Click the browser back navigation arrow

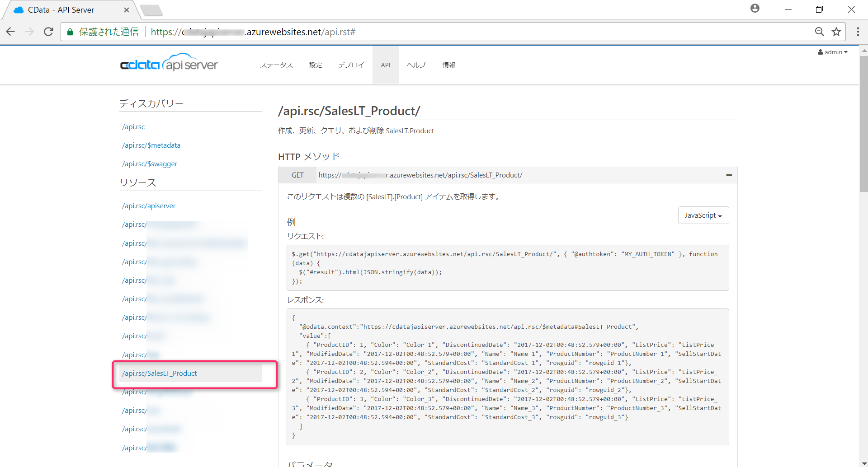tap(10, 32)
